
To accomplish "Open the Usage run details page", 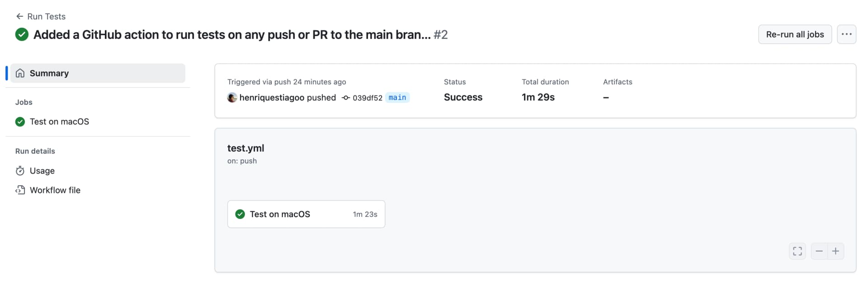I will point(42,171).
